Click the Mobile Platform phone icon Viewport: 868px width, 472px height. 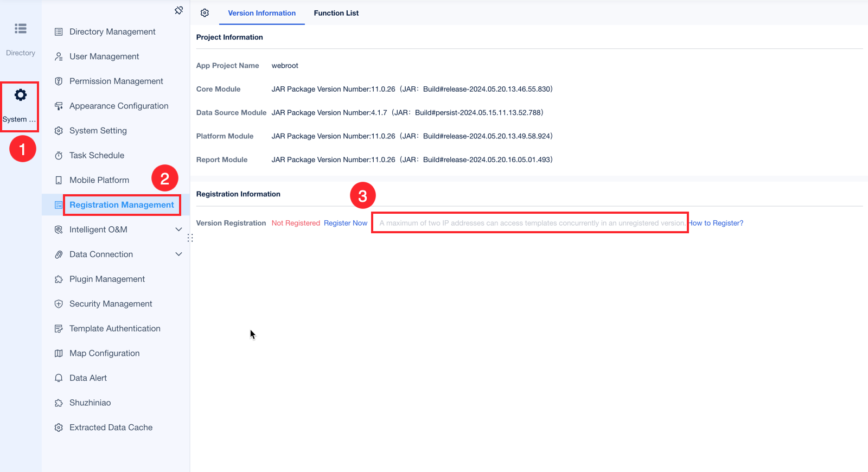[x=59, y=180]
